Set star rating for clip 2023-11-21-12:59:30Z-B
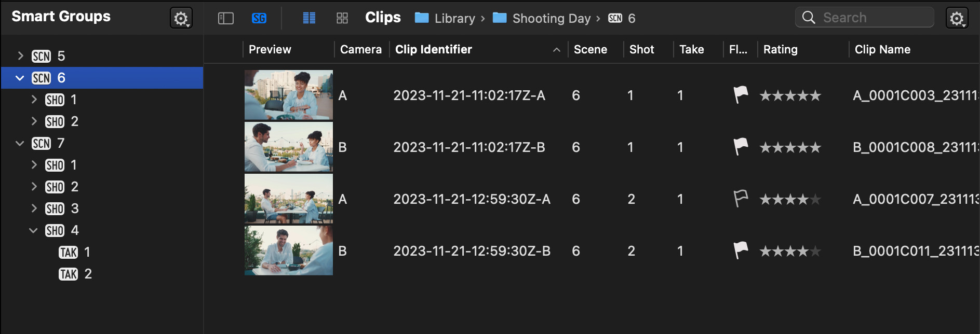This screenshot has width=980, height=334. pos(790,251)
